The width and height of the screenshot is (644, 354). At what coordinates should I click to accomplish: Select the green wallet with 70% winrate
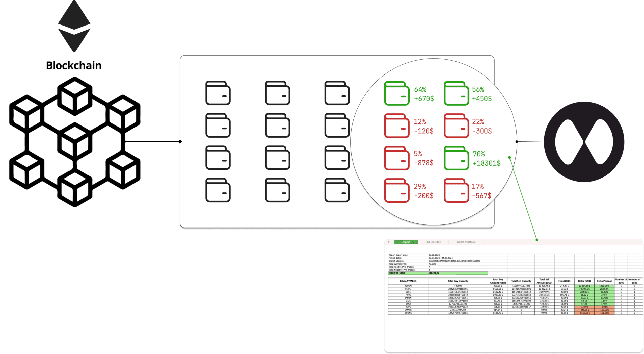pos(456,158)
